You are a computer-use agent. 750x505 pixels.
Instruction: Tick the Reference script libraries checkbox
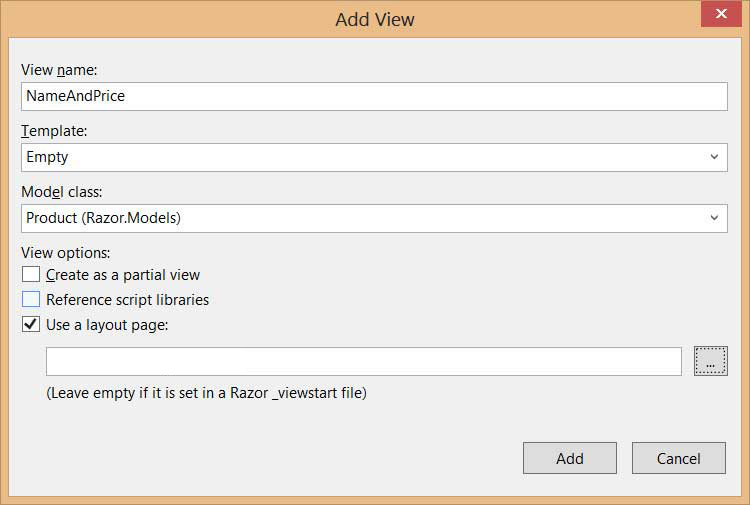click(x=31, y=299)
